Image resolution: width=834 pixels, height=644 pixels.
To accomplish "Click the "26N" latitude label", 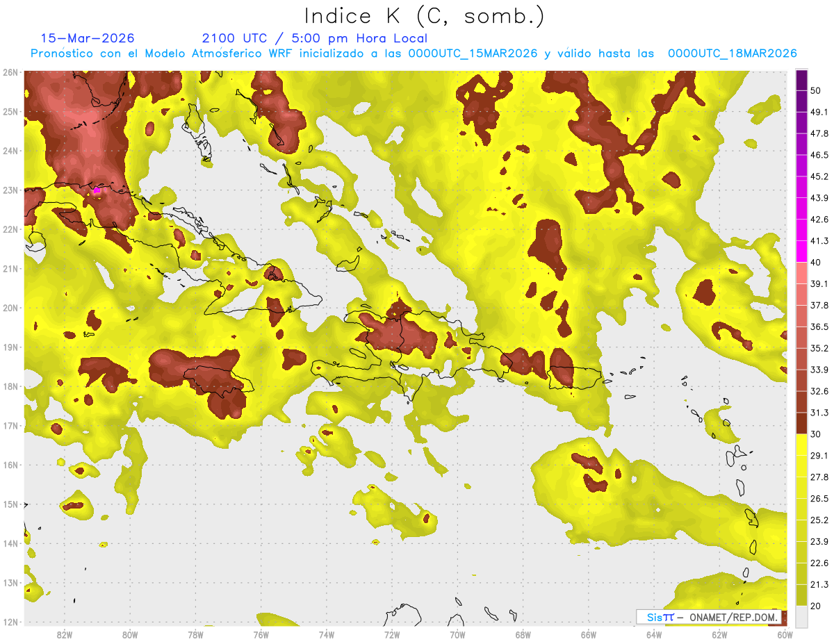I will click(x=10, y=72).
